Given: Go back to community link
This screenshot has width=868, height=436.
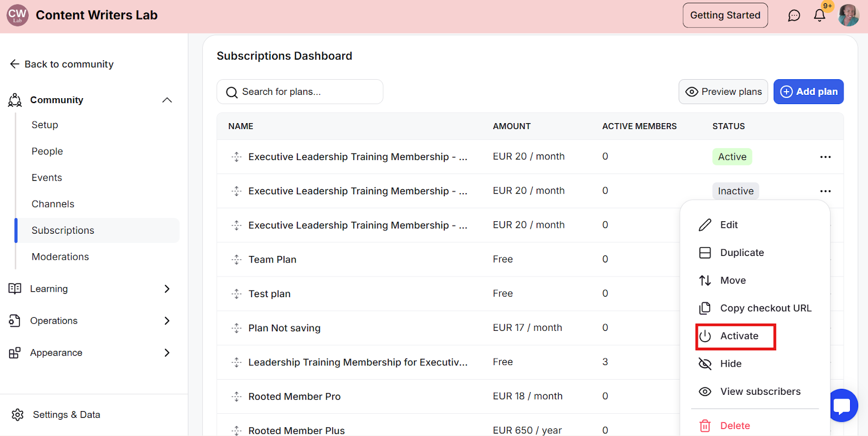Looking at the screenshot, I should click(62, 64).
